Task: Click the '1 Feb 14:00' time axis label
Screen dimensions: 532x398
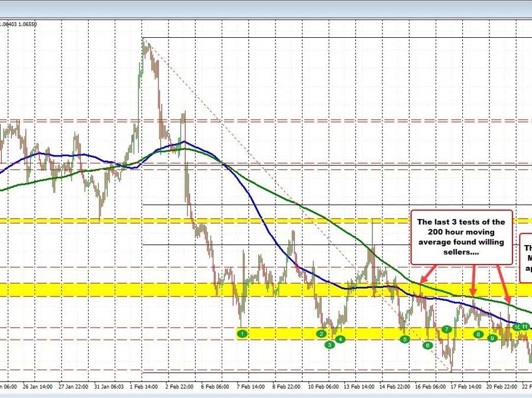Action: click(144, 387)
